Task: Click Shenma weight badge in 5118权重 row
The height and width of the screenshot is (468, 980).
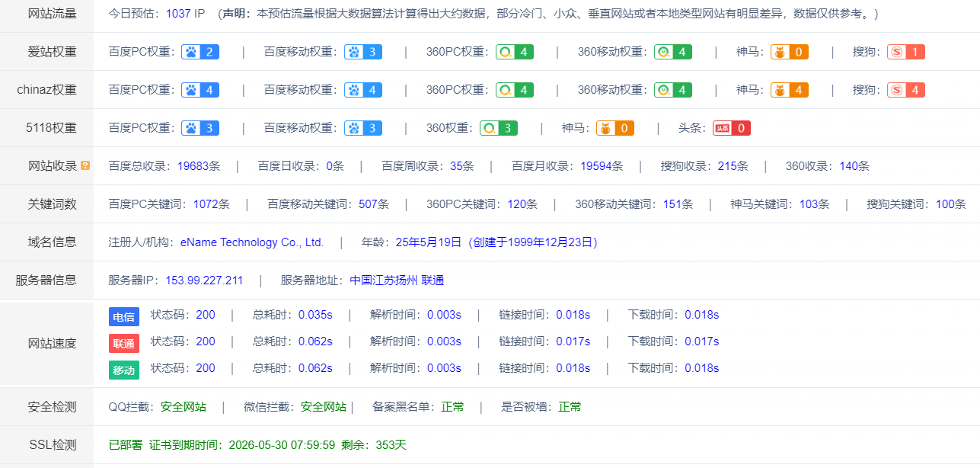Action: click(x=615, y=128)
